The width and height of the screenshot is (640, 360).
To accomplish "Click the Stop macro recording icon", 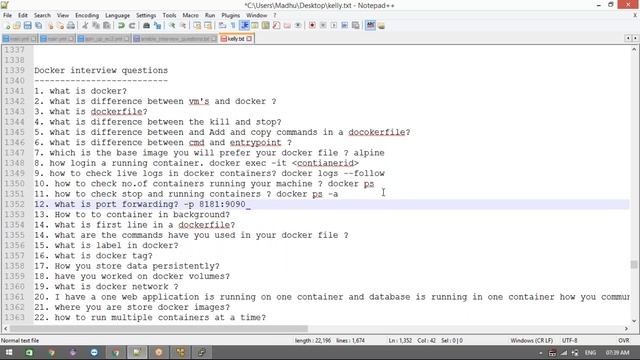I will (x=323, y=26).
